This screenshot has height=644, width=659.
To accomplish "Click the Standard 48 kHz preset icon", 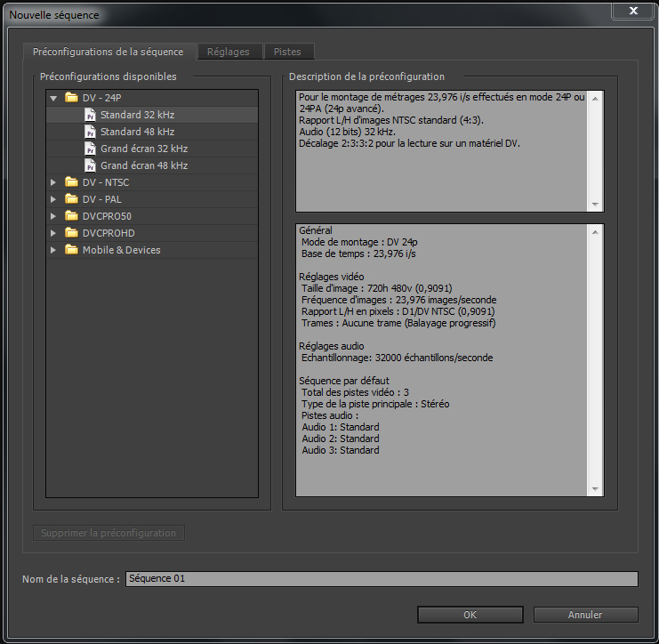I will (x=90, y=132).
